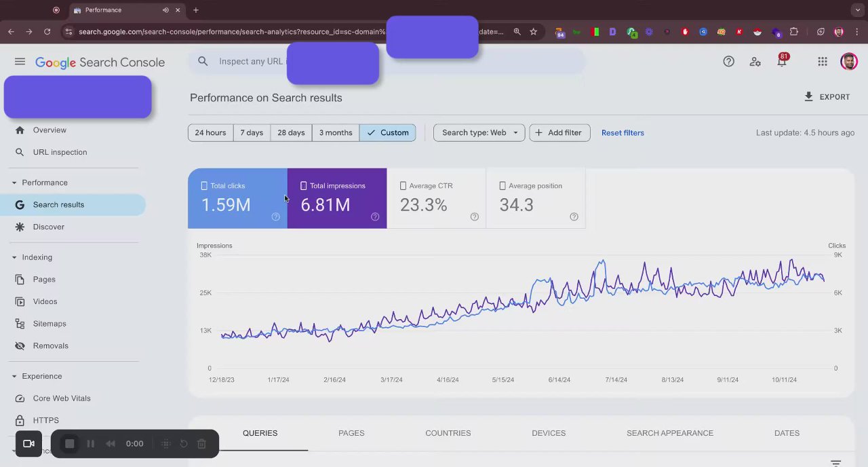Open the Search type: Web dropdown
The width and height of the screenshot is (868, 467).
pyautogui.click(x=479, y=133)
